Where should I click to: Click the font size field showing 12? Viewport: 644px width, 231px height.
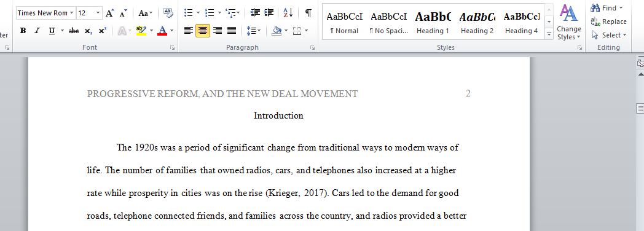click(x=86, y=13)
